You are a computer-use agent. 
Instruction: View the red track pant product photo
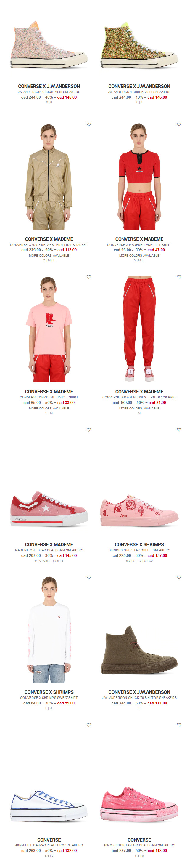click(x=139, y=329)
